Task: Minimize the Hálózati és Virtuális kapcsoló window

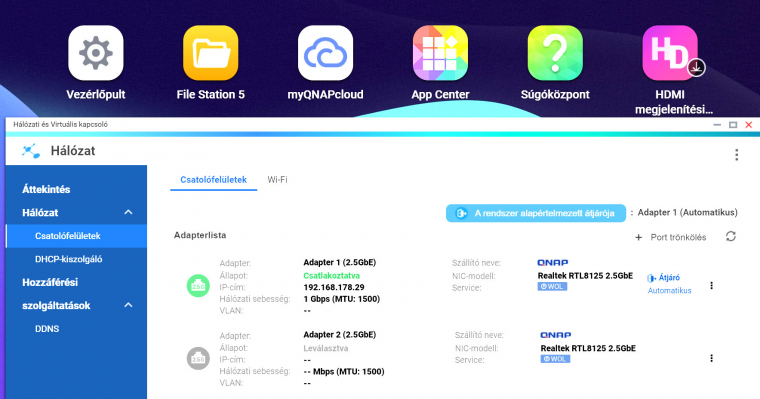Action: coord(717,125)
